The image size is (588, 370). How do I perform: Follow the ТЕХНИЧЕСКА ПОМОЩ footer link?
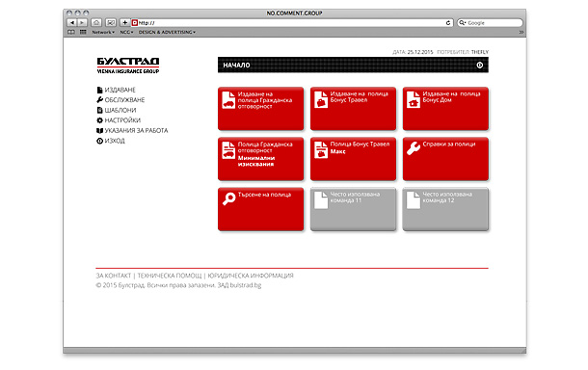pos(169,276)
